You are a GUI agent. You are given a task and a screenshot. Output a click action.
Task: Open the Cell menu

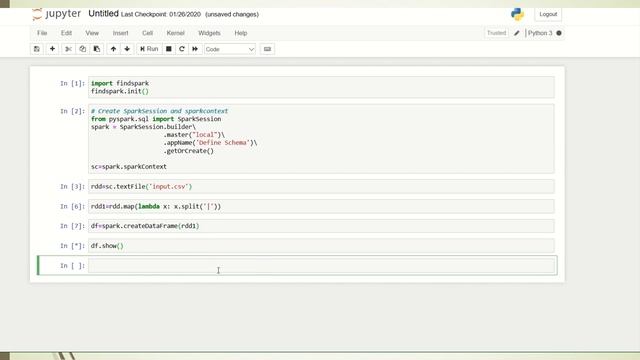[147, 33]
